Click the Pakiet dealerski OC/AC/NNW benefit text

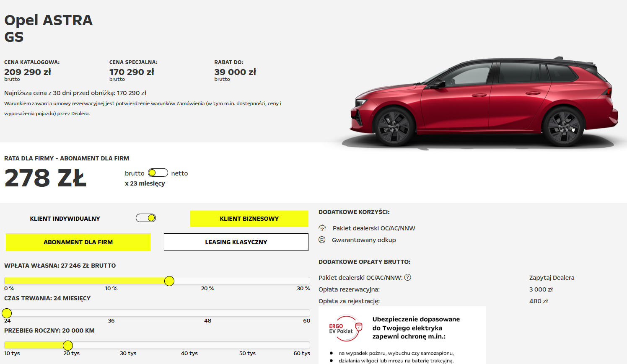[x=374, y=228]
